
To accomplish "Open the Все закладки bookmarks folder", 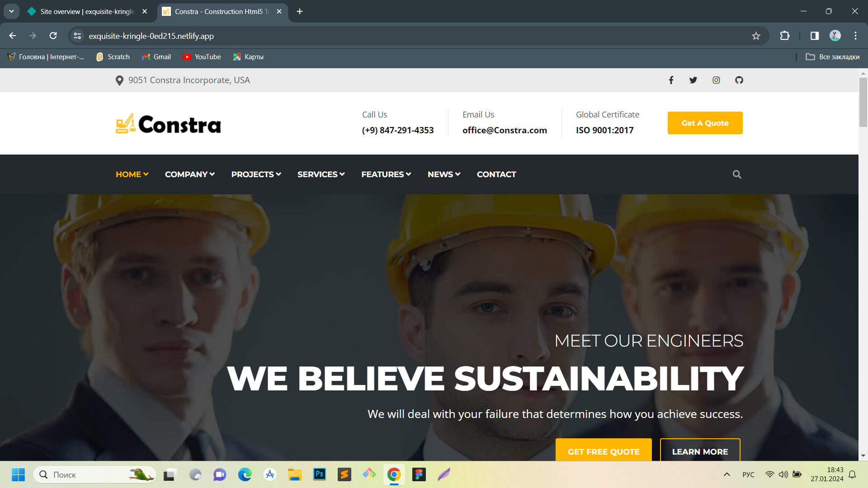I will coord(833,57).
